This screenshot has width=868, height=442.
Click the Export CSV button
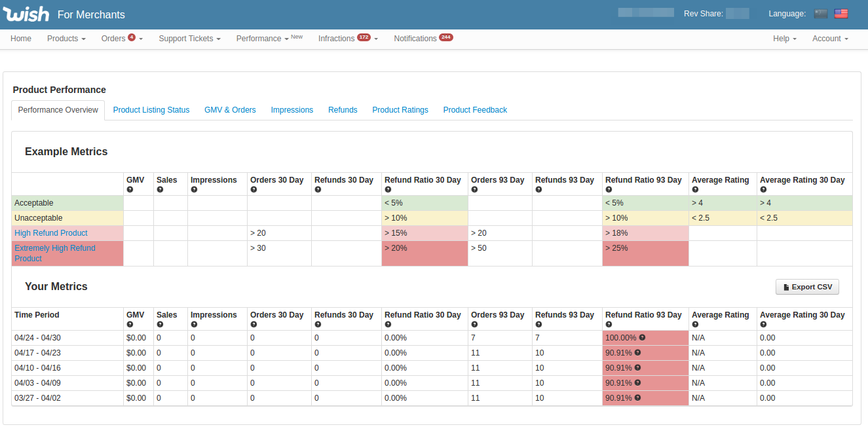click(x=807, y=287)
